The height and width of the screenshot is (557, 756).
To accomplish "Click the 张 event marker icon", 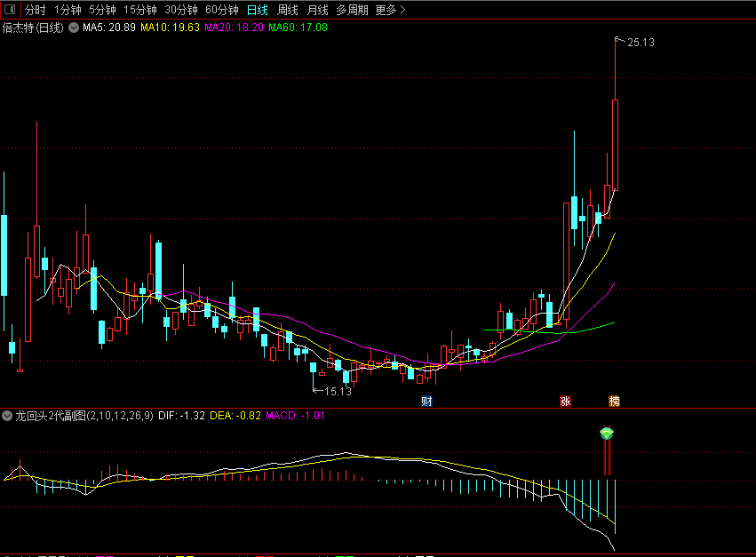I will 565,402.
